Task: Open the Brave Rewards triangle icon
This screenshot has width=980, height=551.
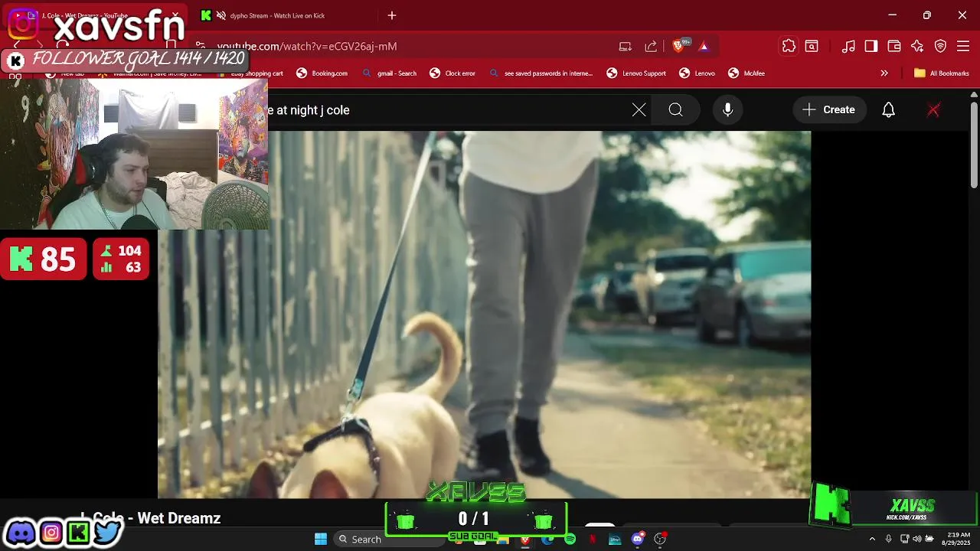Action: pyautogui.click(x=704, y=46)
